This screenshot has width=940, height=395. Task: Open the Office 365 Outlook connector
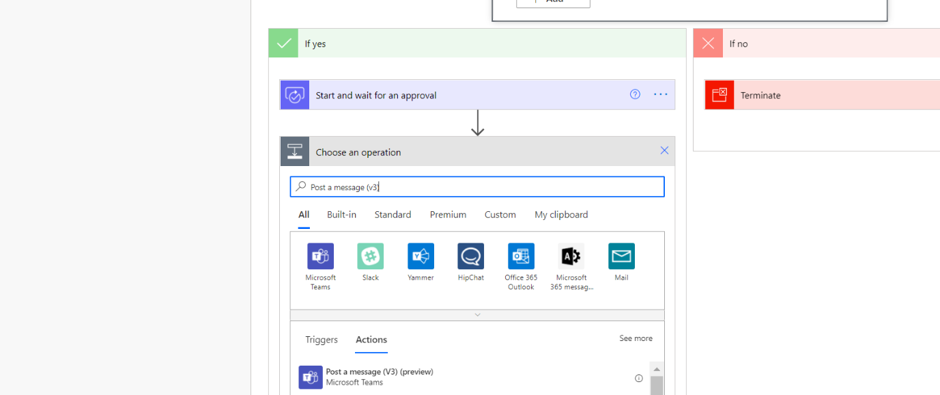[521, 256]
